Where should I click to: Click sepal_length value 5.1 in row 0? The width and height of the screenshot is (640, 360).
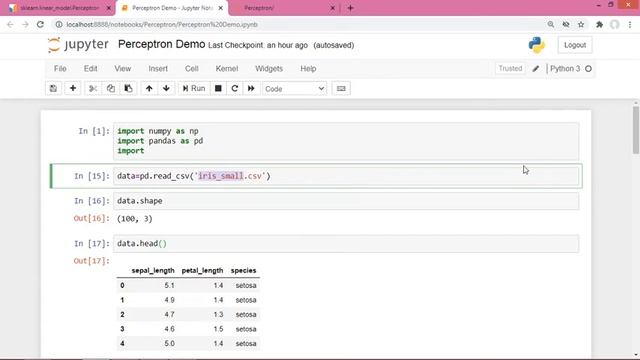coord(169,285)
